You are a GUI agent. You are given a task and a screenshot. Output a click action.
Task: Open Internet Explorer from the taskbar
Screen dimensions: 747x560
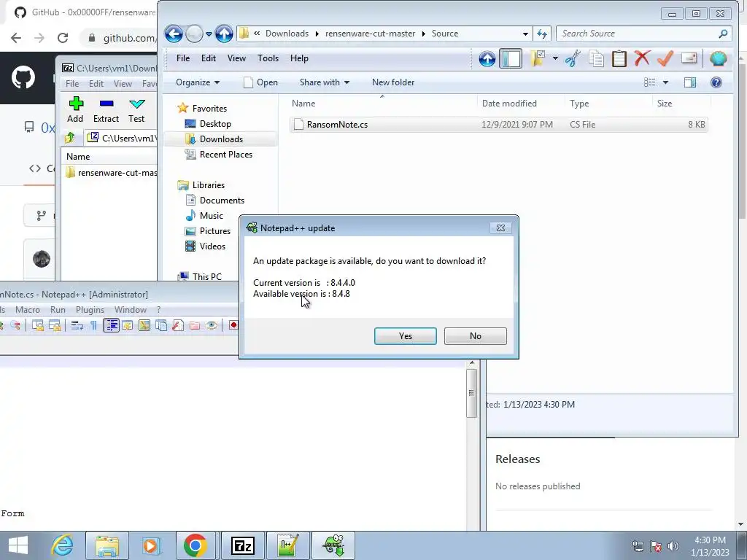coord(63,545)
